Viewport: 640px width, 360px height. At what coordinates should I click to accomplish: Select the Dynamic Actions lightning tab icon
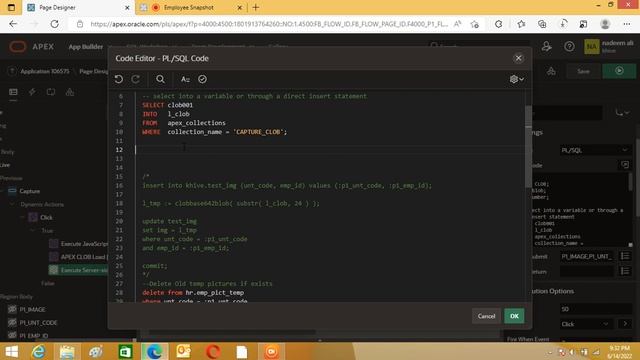point(32,92)
